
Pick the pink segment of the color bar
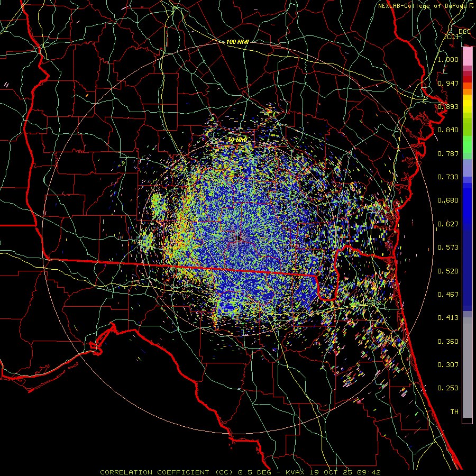tap(467, 57)
